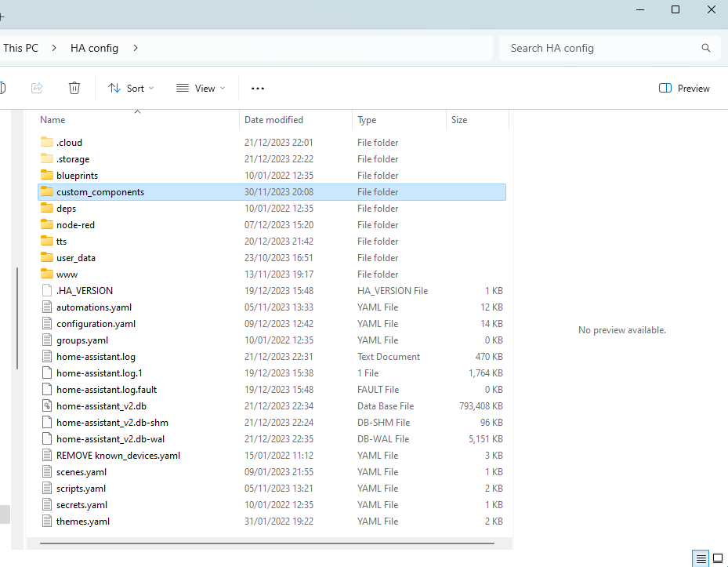Viewport: 728px width, 567px height.
Task: Delete the selected item using the trash icon
Action: coord(74,88)
